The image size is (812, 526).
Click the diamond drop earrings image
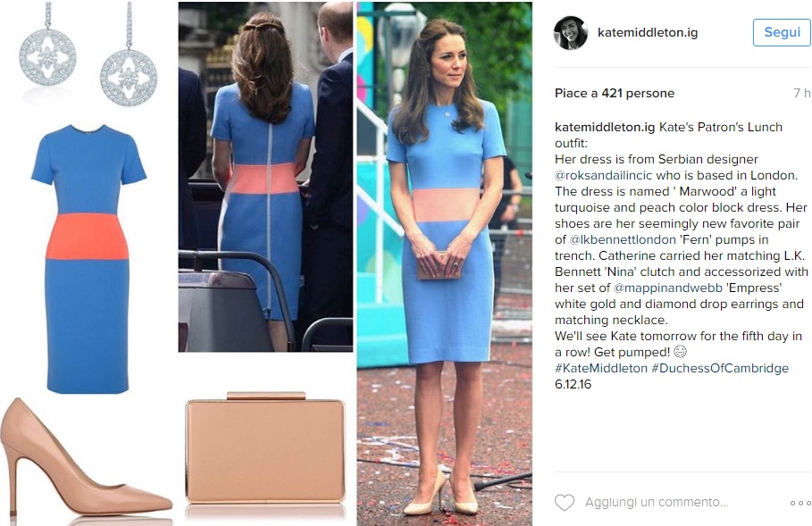[x=88, y=54]
